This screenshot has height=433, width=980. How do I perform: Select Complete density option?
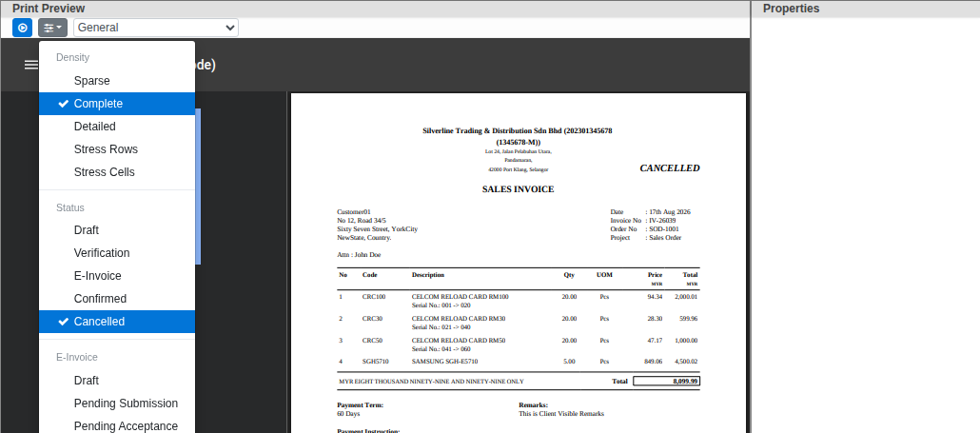tap(117, 104)
